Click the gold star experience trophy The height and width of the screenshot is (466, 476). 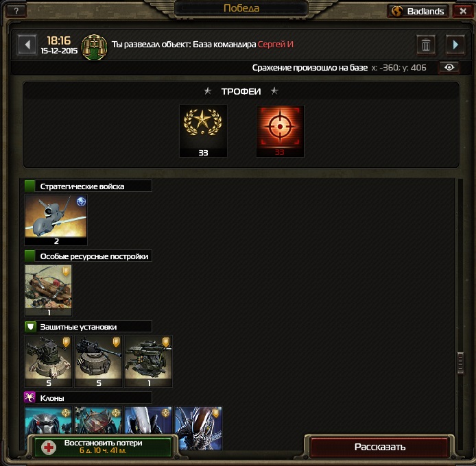coord(203,131)
